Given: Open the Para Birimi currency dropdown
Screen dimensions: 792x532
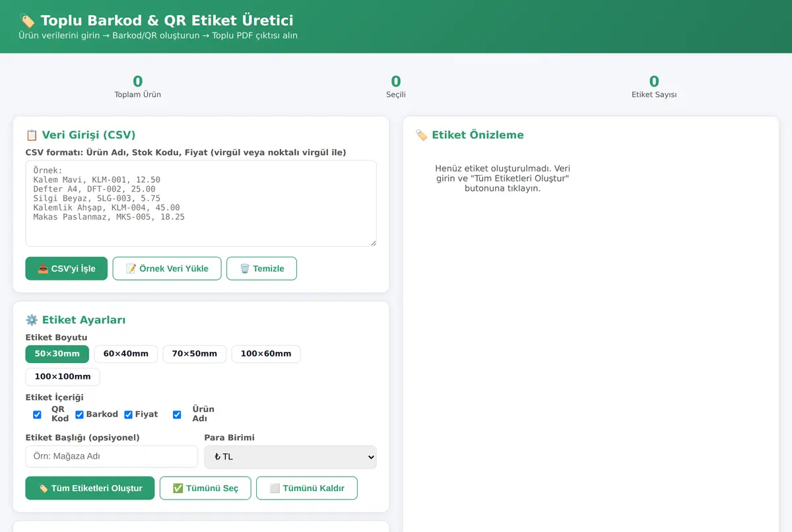Looking at the screenshot, I should [290, 457].
